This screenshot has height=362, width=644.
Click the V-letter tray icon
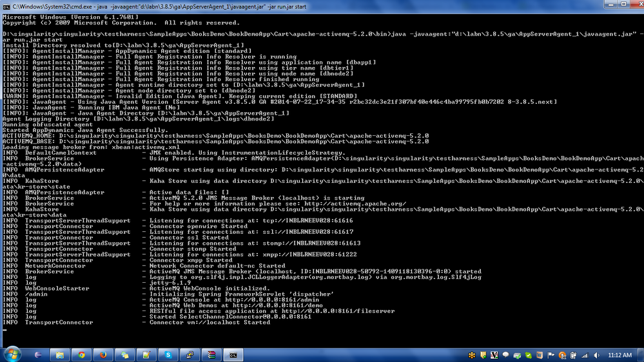point(494,356)
